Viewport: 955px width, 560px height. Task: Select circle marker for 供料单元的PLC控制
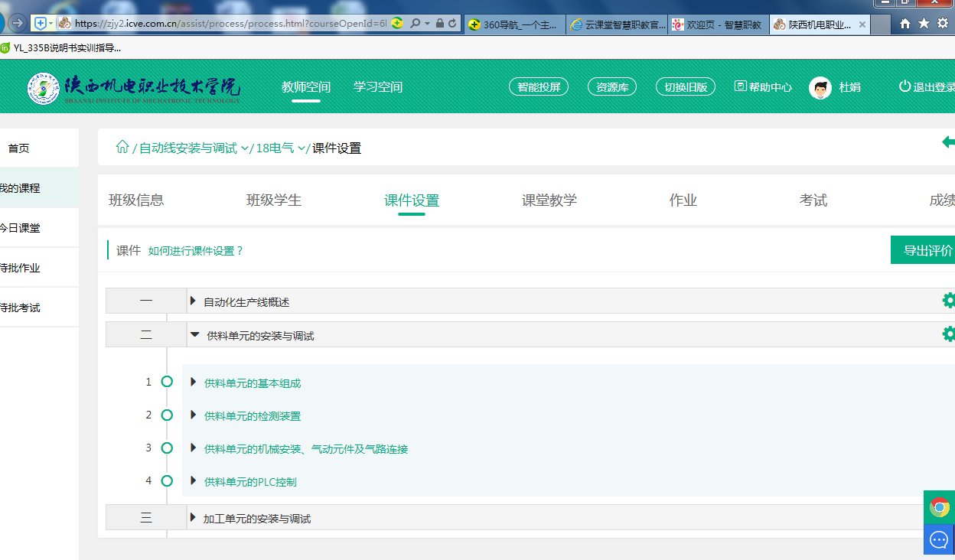167,481
